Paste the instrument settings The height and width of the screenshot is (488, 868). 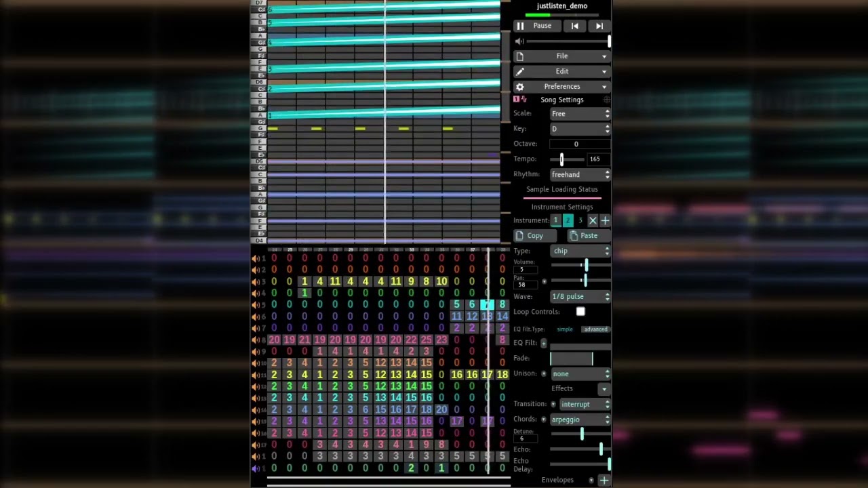pyautogui.click(x=589, y=236)
